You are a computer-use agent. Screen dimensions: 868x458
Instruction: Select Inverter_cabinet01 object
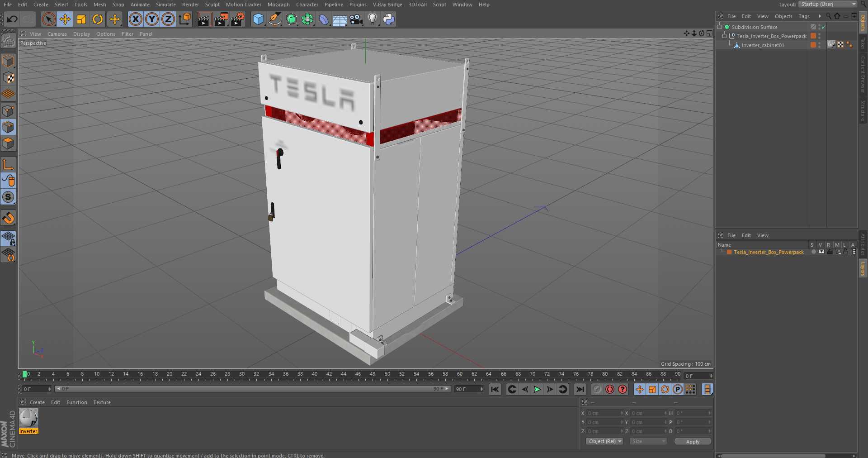click(x=763, y=45)
